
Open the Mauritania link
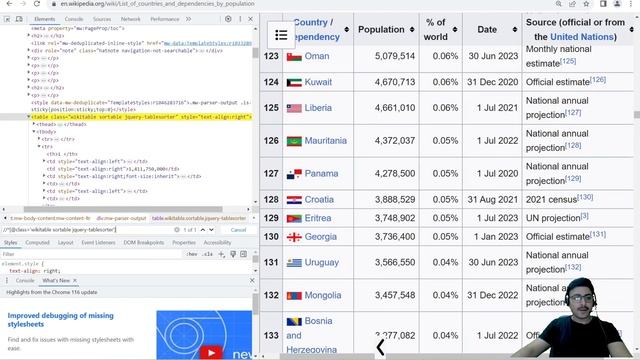coord(325,140)
